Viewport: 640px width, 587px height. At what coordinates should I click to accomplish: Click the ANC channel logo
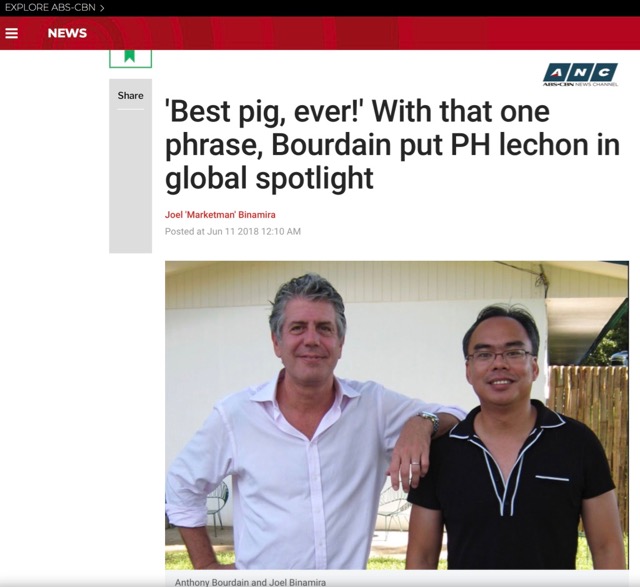click(x=580, y=74)
